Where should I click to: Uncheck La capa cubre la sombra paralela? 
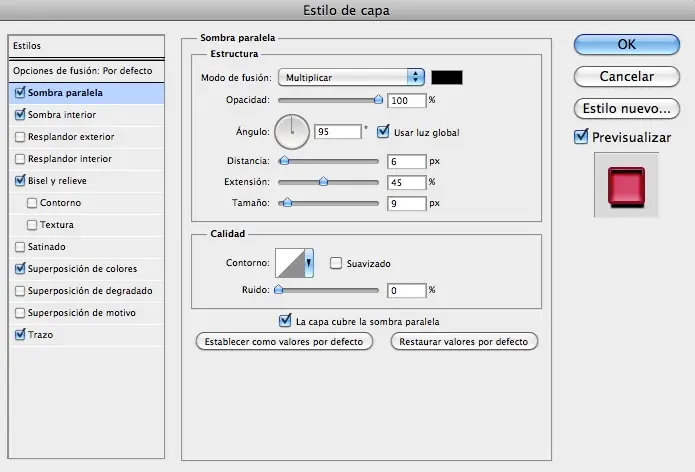pyautogui.click(x=285, y=321)
